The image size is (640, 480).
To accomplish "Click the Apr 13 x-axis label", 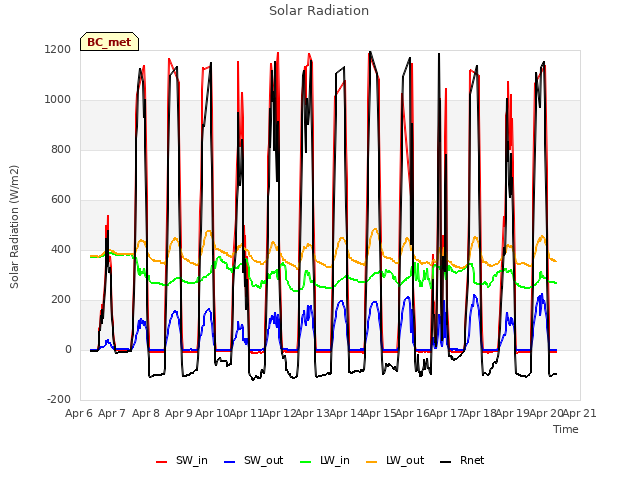I will tap(313, 413).
